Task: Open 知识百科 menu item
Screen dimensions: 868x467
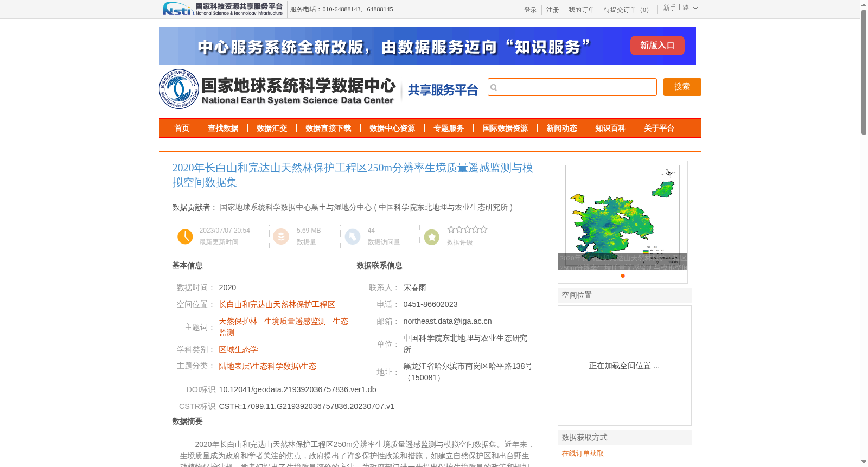Action: (x=610, y=129)
